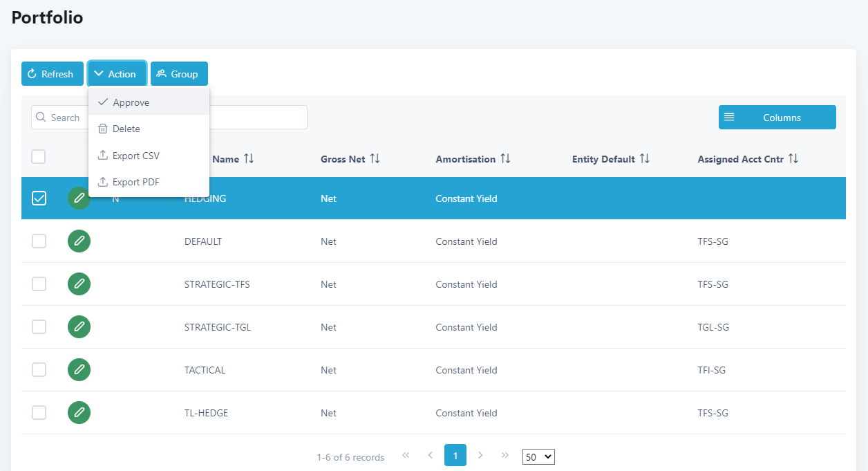Viewport: 868px width, 471px height.
Task: Toggle the select-all checkbox in header
Action: tap(39, 157)
